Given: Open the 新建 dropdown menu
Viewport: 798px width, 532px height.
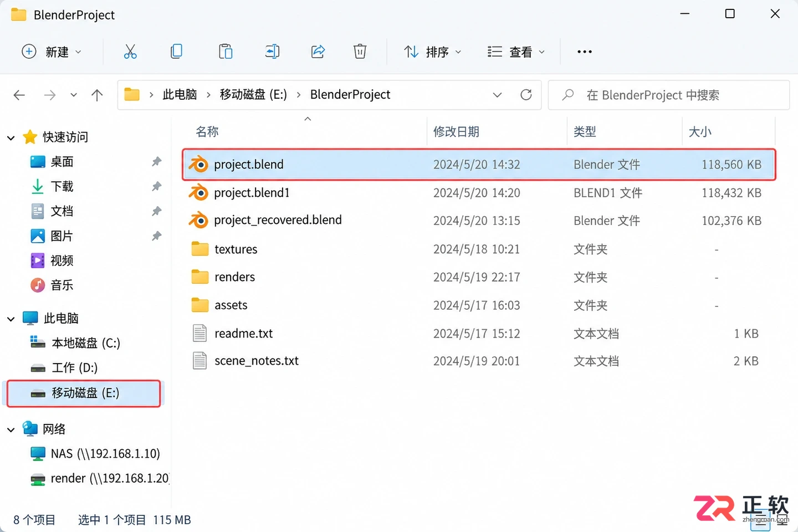Looking at the screenshot, I should pos(52,52).
